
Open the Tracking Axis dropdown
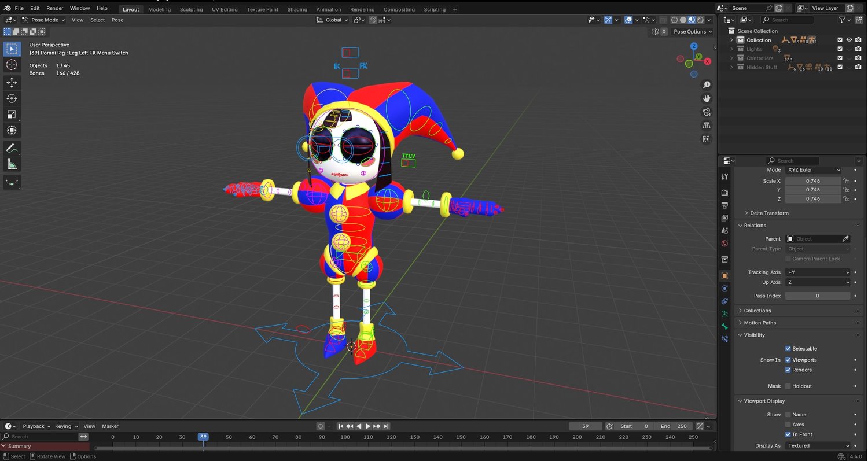818,272
